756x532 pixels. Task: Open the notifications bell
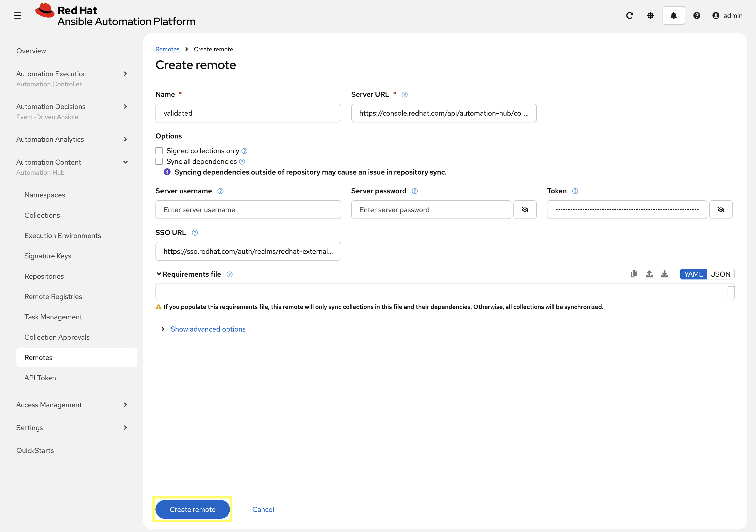point(673,15)
